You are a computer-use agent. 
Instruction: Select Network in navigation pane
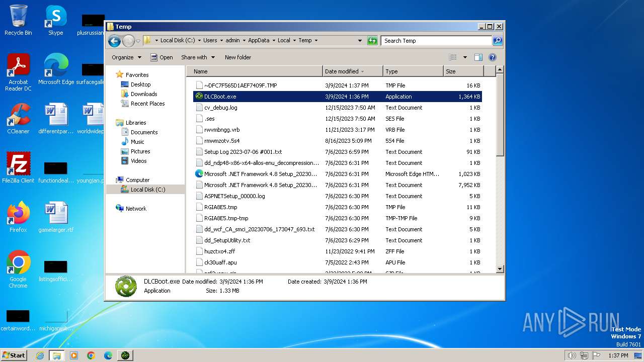click(x=136, y=209)
